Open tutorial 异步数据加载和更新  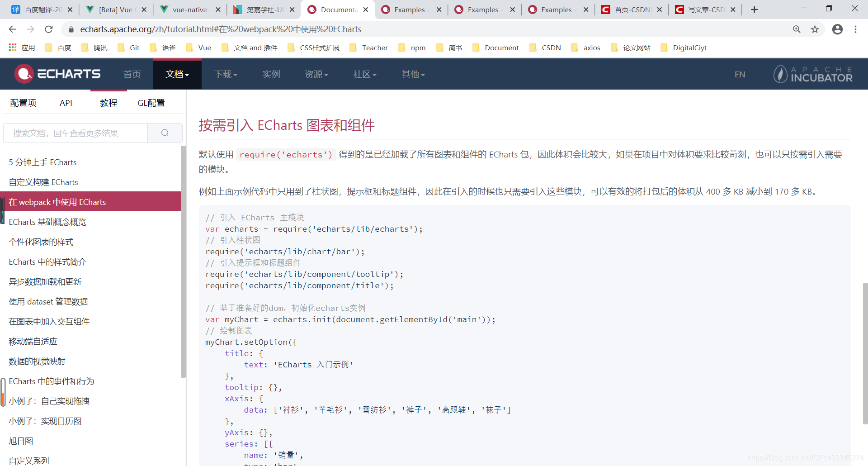[x=90, y=282]
